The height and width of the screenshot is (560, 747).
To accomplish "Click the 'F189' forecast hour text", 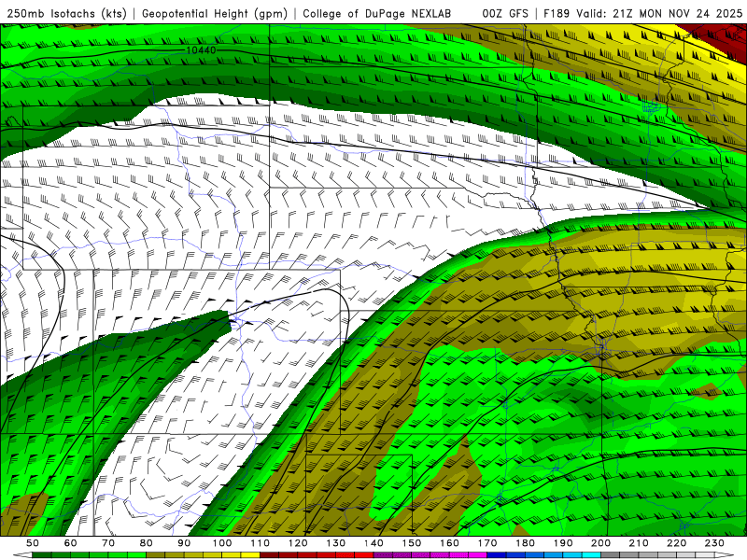I will (x=556, y=13).
